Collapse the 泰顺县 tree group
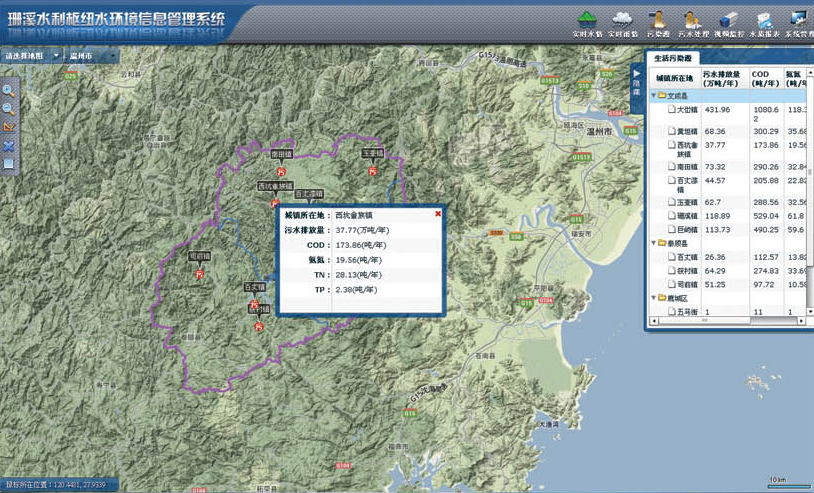The image size is (814, 493). click(654, 243)
